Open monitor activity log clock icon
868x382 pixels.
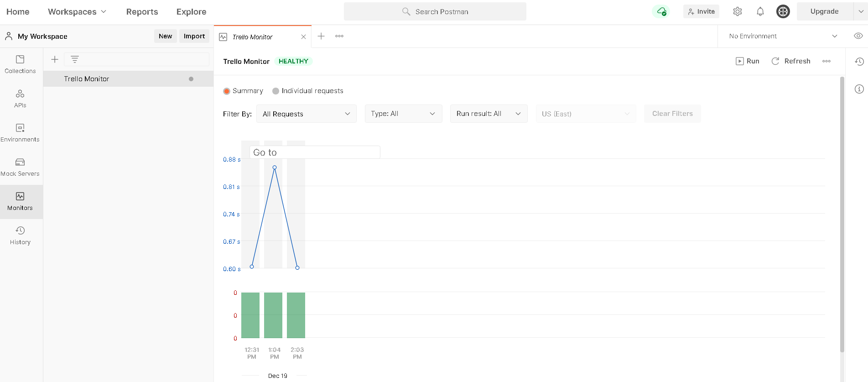tap(859, 61)
